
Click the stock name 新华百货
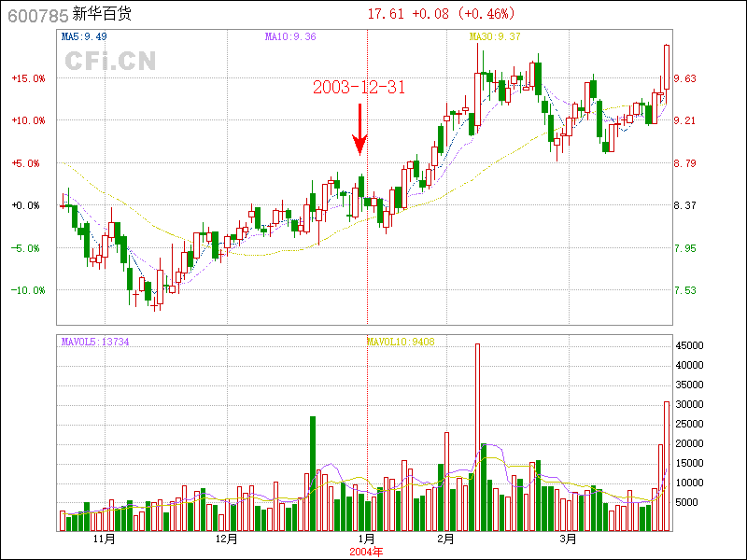[102, 14]
